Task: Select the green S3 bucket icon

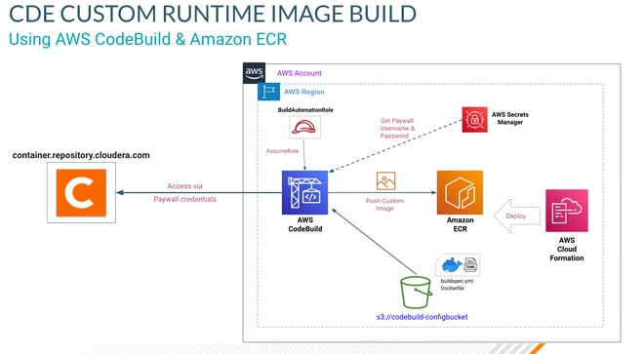Action: point(416,293)
